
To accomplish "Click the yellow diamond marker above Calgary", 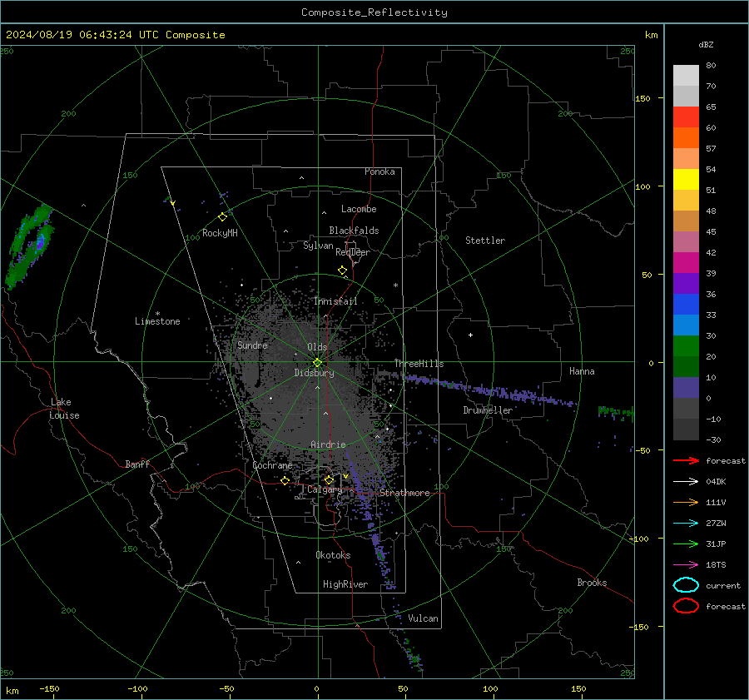I will tap(329, 479).
